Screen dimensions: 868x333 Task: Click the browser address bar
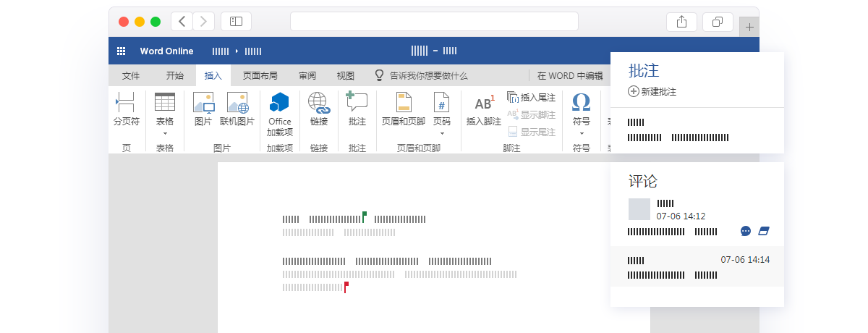point(434,22)
